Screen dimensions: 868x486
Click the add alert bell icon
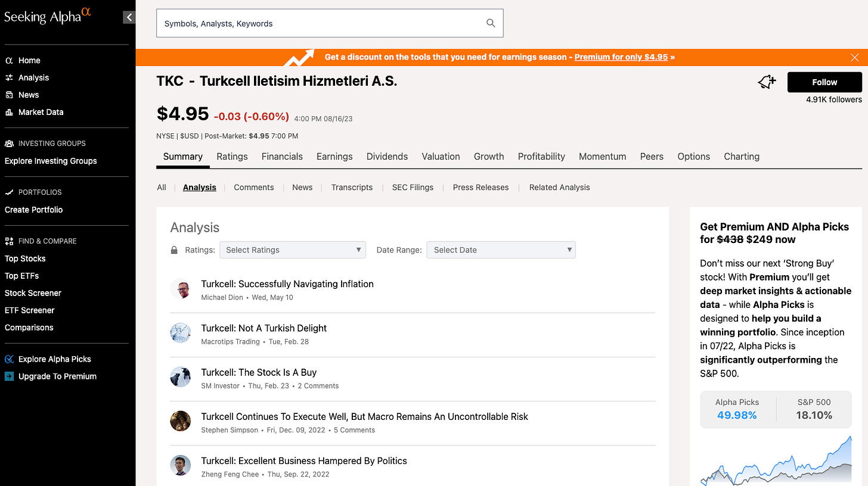coord(767,82)
